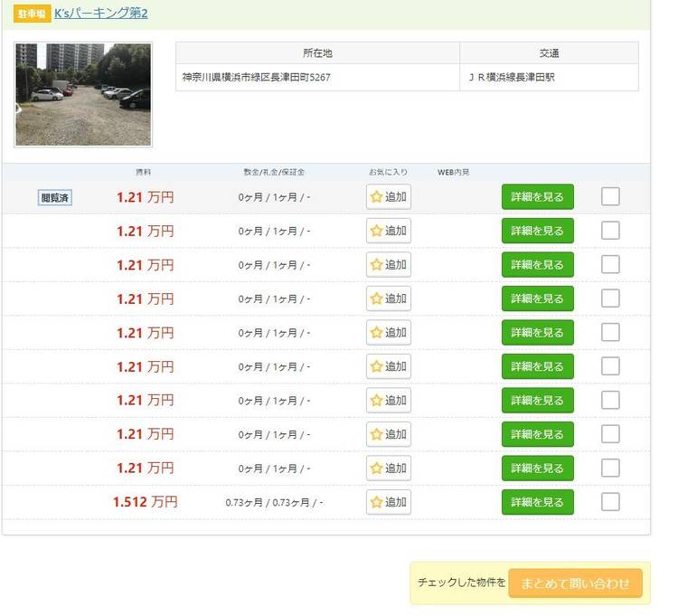Click the WEB内見 column header
This screenshot has height=616, width=678.
453,172
